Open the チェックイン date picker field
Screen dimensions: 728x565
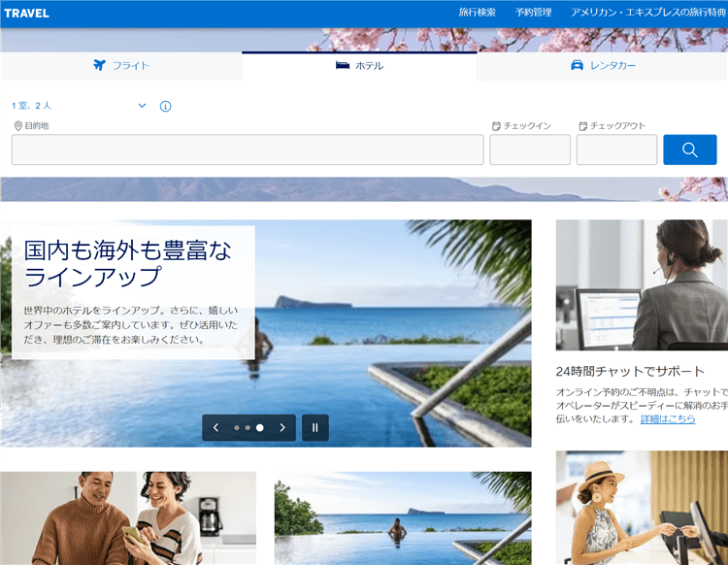[x=529, y=150]
